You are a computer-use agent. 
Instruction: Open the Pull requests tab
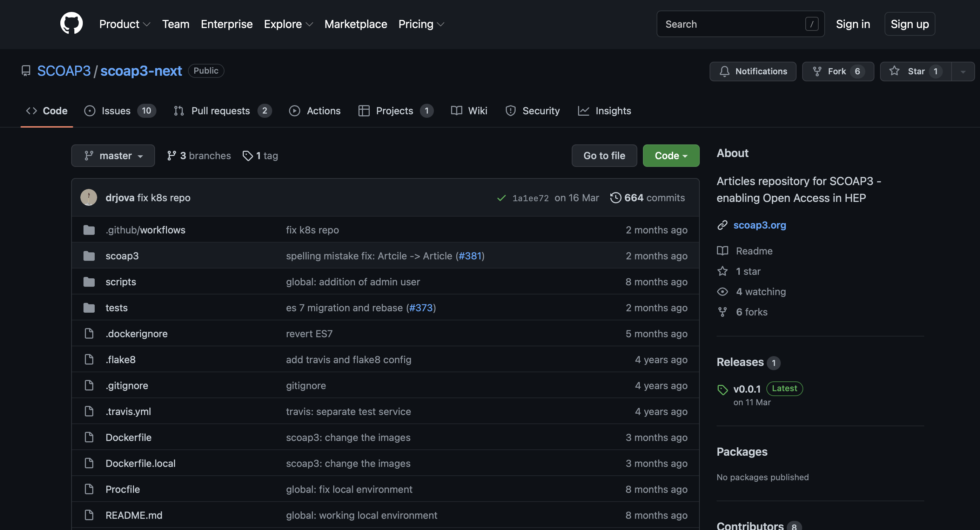[x=223, y=111]
